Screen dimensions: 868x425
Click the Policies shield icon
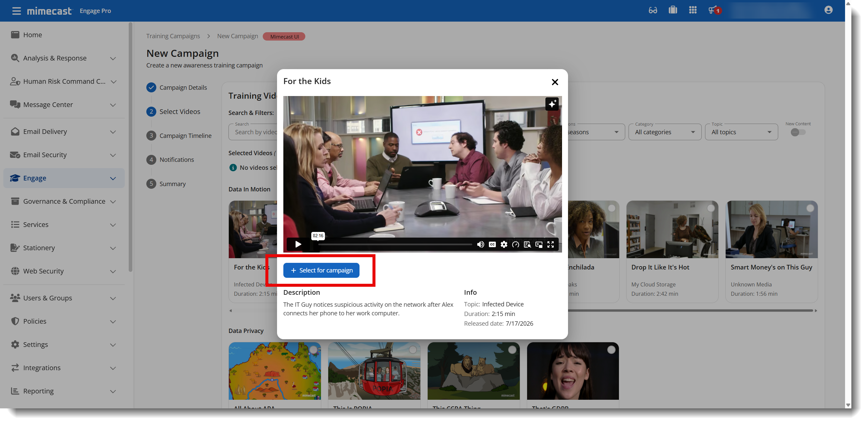click(15, 321)
